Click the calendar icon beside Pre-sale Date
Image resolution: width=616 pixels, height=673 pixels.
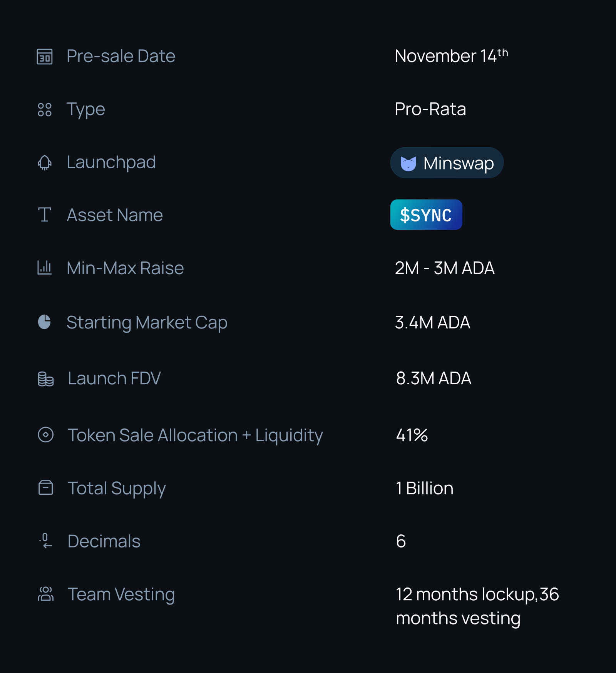pos(45,57)
